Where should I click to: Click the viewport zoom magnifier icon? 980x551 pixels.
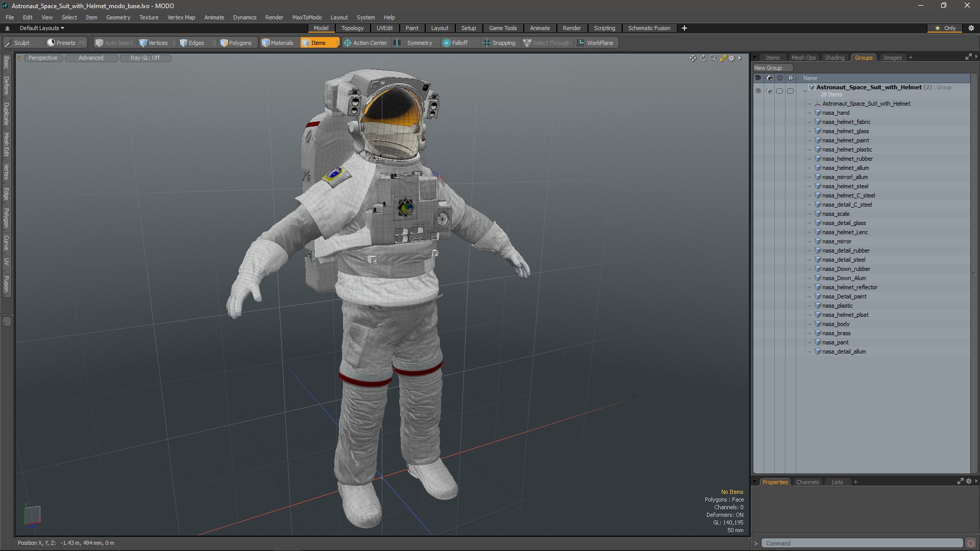pos(713,58)
